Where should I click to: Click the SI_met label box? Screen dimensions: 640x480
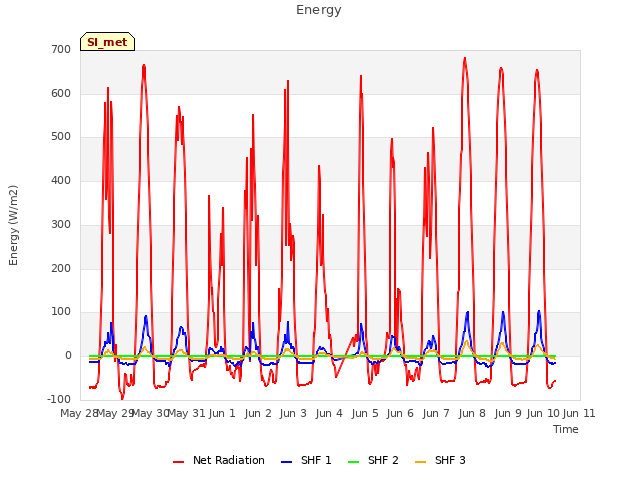107,42
